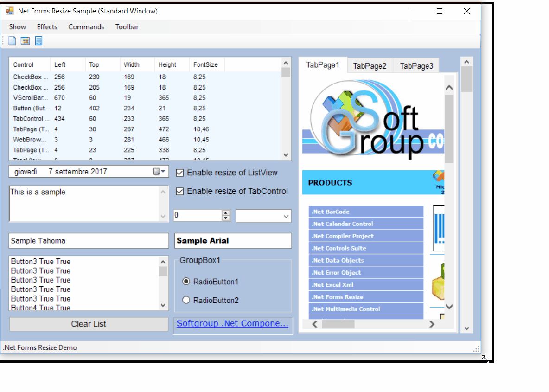549x392 pixels.
Task: Click the New Document toolbar icon
Action: 12,41
